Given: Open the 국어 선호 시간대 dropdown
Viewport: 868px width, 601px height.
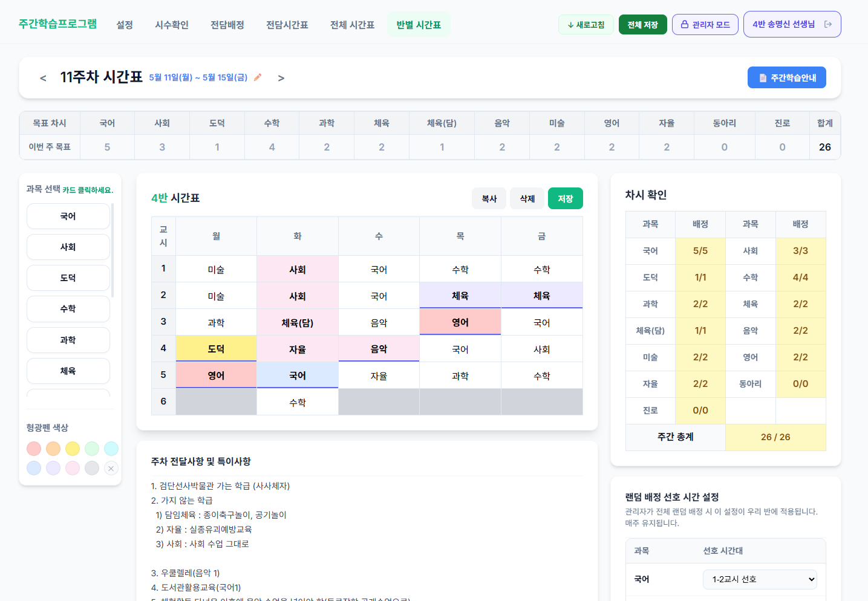Looking at the screenshot, I should coord(760,579).
